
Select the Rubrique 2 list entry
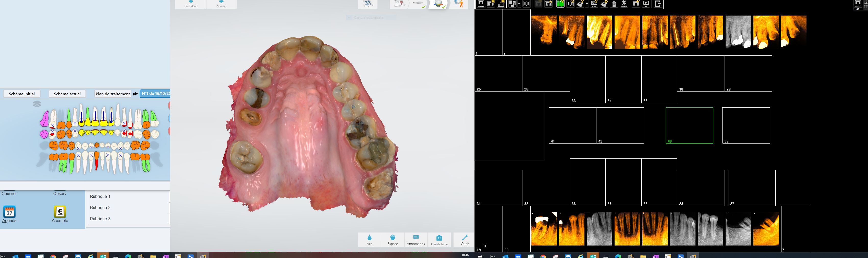point(100,208)
